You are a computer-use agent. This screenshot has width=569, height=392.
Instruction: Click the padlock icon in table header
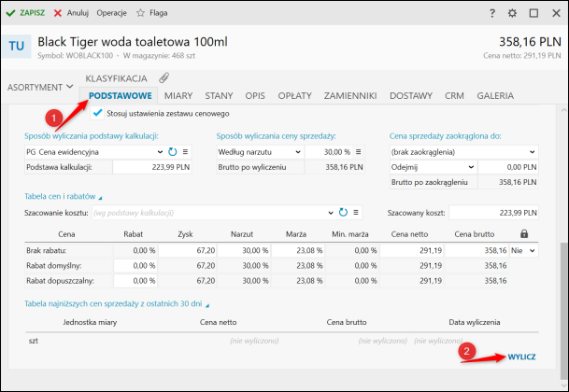pyautogui.click(x=524, y=234)
